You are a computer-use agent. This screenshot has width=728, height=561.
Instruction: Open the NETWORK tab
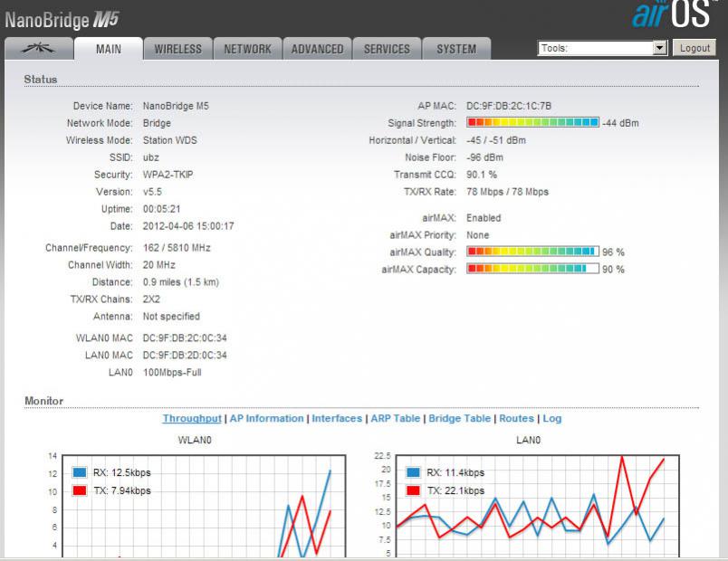point(247,49)
